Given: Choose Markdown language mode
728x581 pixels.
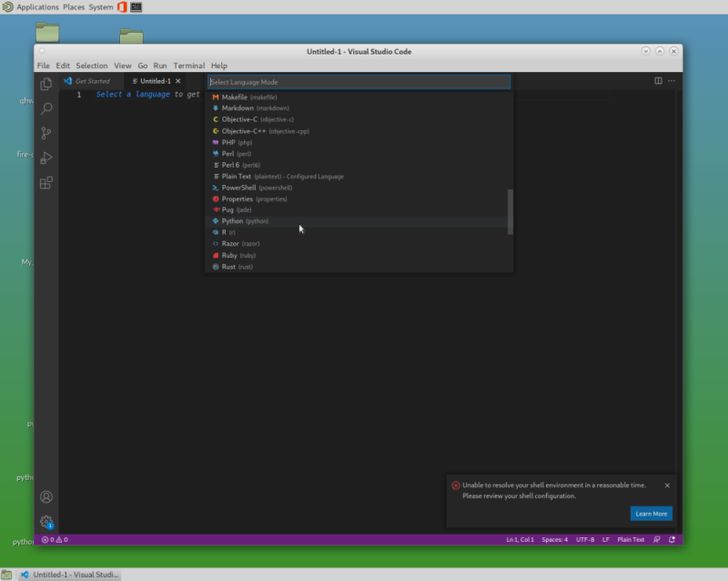Looking at the screenshot, I should pyautogui.click(x=359, y=108).
